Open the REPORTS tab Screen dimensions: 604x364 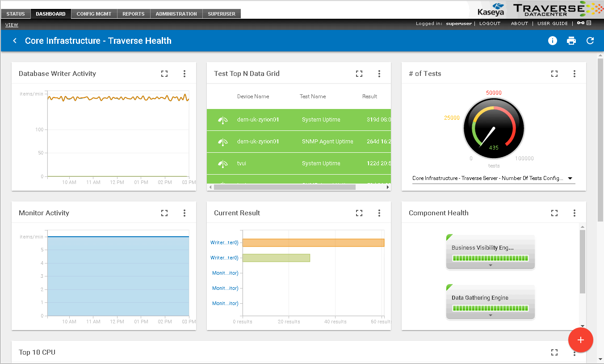pos(134,14)
